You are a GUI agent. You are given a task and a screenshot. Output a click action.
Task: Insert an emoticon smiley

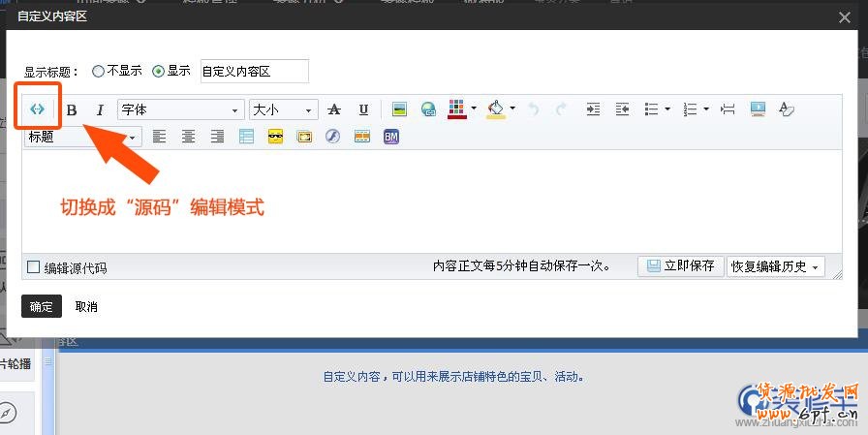275,137
